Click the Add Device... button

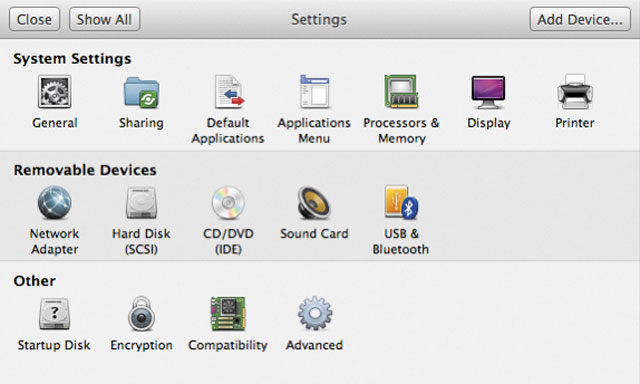[x=580, y=19]
